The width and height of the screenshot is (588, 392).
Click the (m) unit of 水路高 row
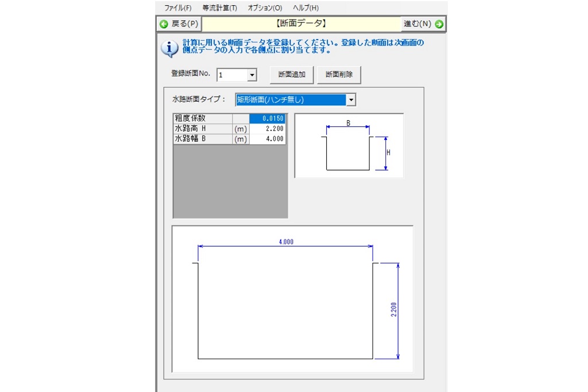(x=241, y=129)
